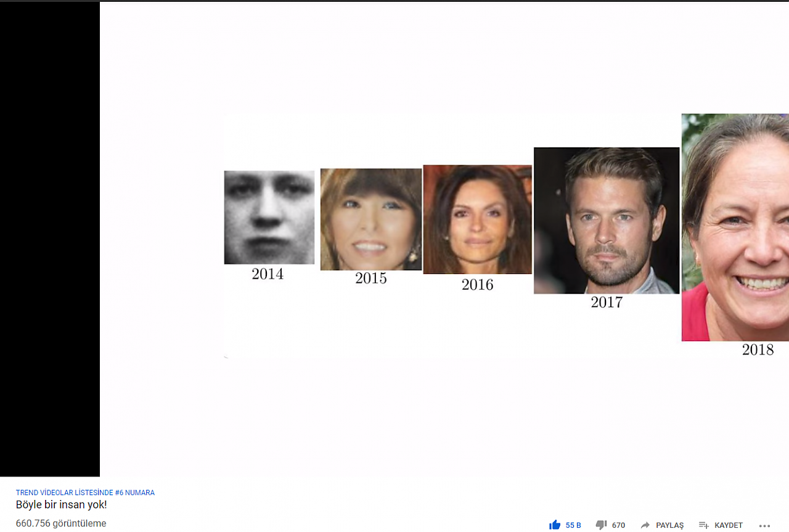Click the video player to toggle playback
Screen dimensions: 789x532
[394, 239]
